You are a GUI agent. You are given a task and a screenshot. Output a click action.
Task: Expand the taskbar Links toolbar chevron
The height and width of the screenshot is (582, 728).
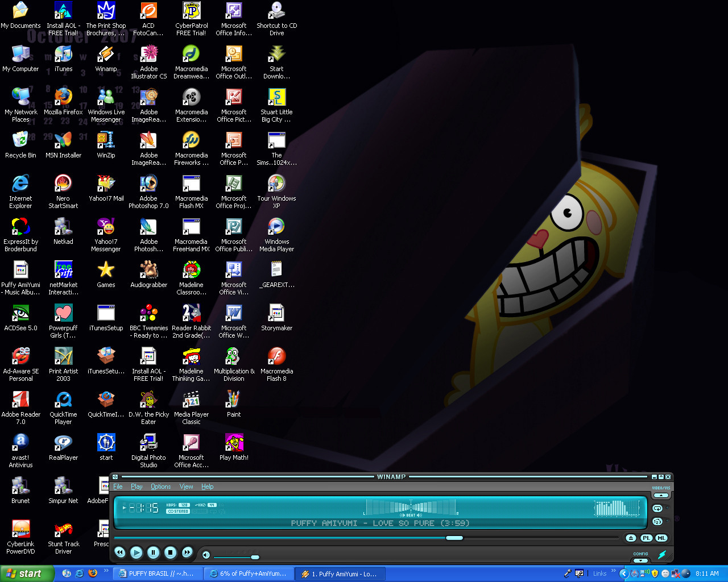click(x=614, y=571)
